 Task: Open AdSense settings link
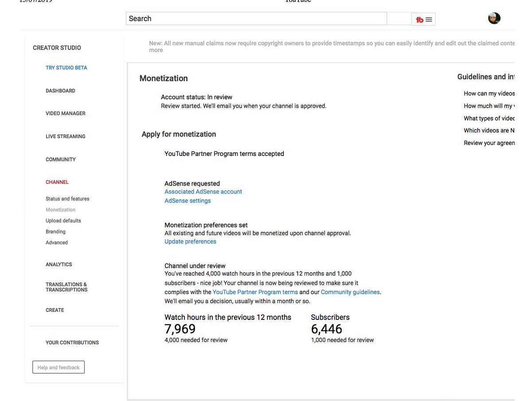tap(188, 201)
